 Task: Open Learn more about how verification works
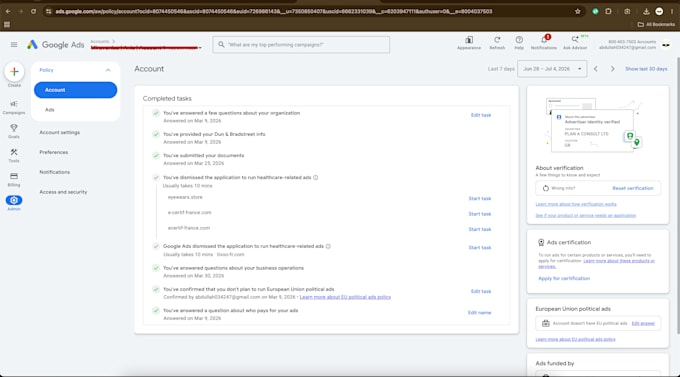pyautogui.click(x=576, y=204)
